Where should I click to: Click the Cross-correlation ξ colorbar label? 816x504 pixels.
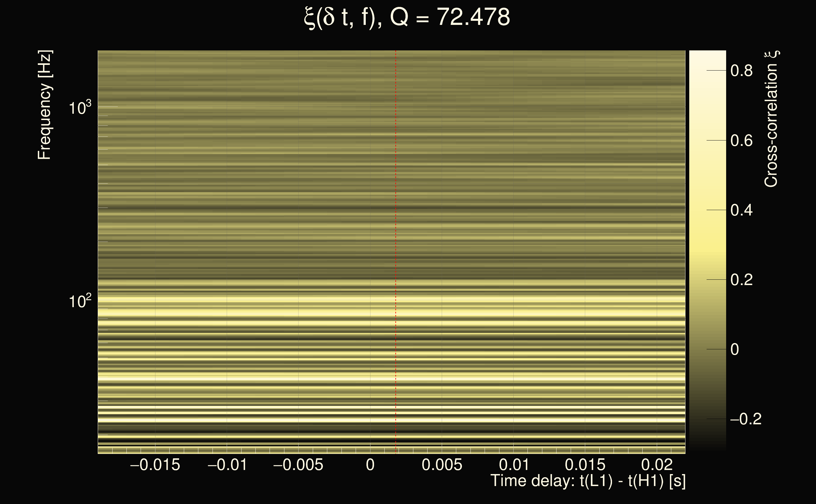[x=771, y=119]
